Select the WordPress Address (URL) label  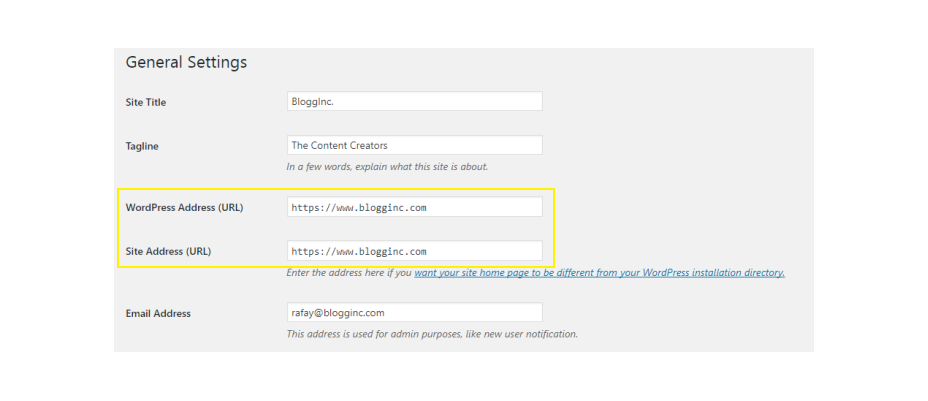(x=184, y=208)
